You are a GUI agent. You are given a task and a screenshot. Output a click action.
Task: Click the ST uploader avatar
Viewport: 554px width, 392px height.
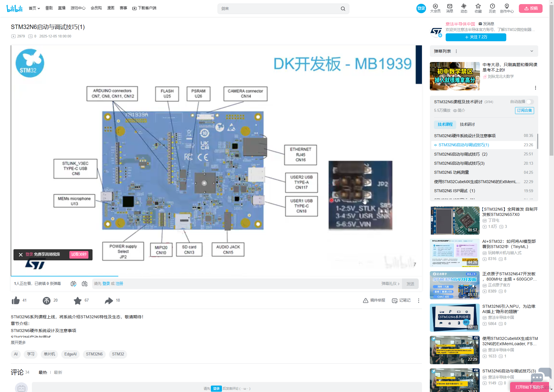[436, 32]
